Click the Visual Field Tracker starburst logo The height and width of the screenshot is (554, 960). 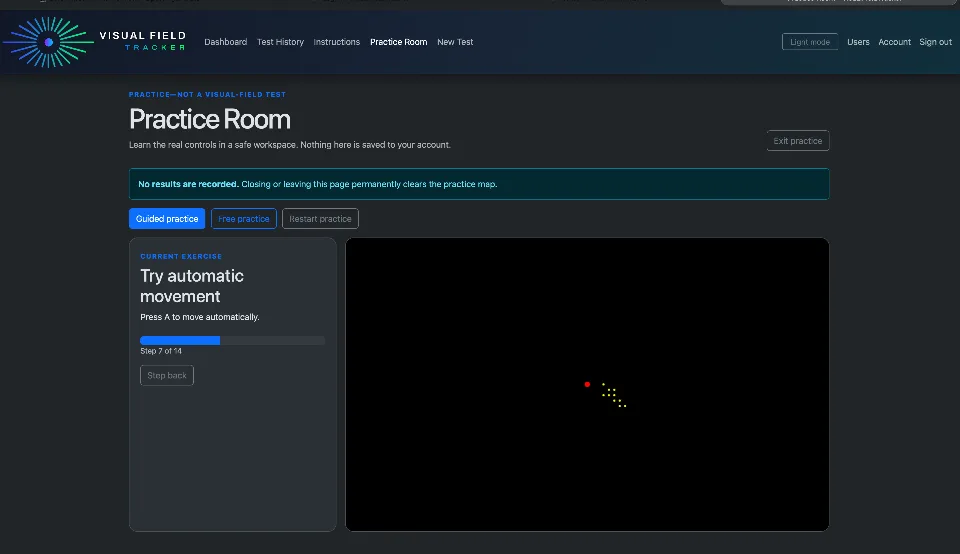coord(48,42)
